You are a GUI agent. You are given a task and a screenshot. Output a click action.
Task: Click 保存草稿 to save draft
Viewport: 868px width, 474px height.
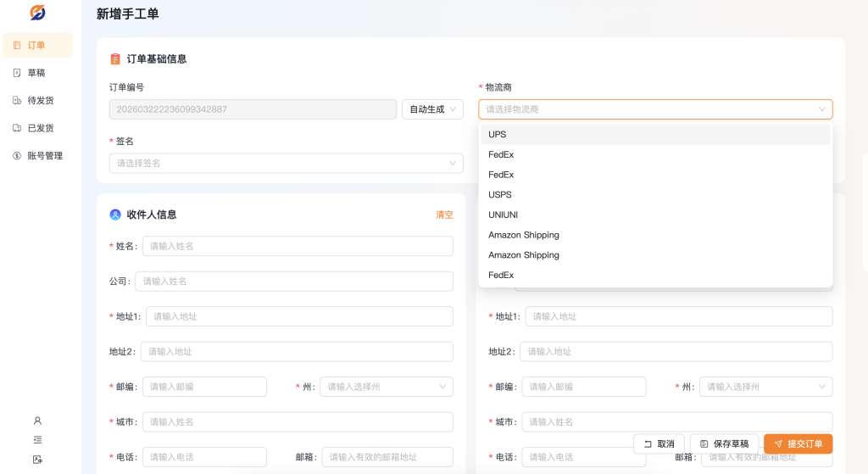tap(724, 443)
